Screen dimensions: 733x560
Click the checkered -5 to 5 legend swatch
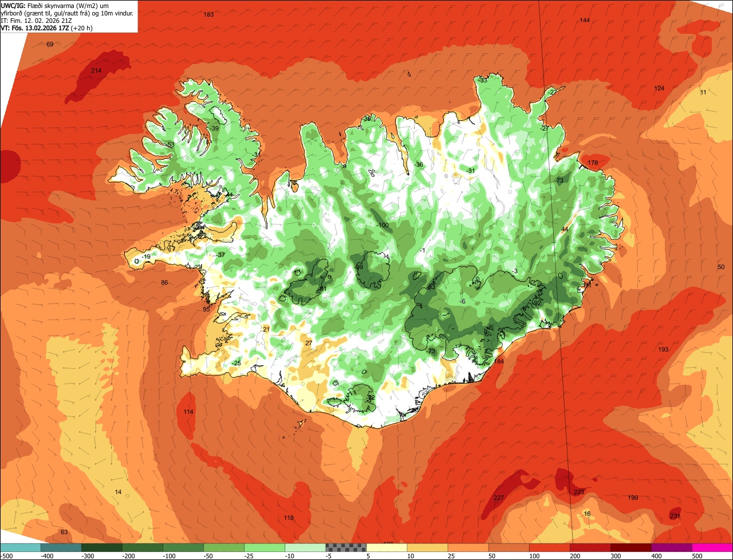pos(346,547)
